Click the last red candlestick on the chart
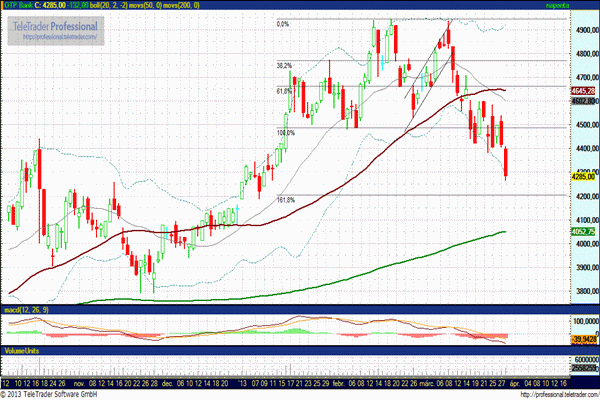 tap(507, 163)
